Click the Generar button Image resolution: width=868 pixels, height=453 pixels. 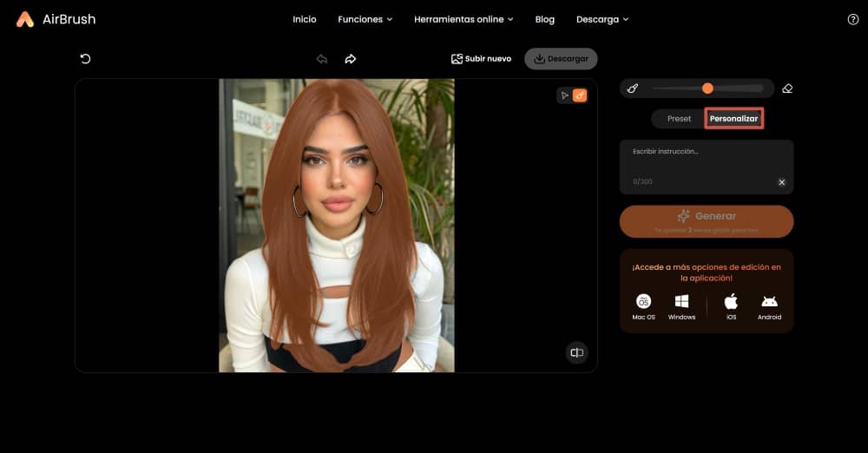[707, 220]
